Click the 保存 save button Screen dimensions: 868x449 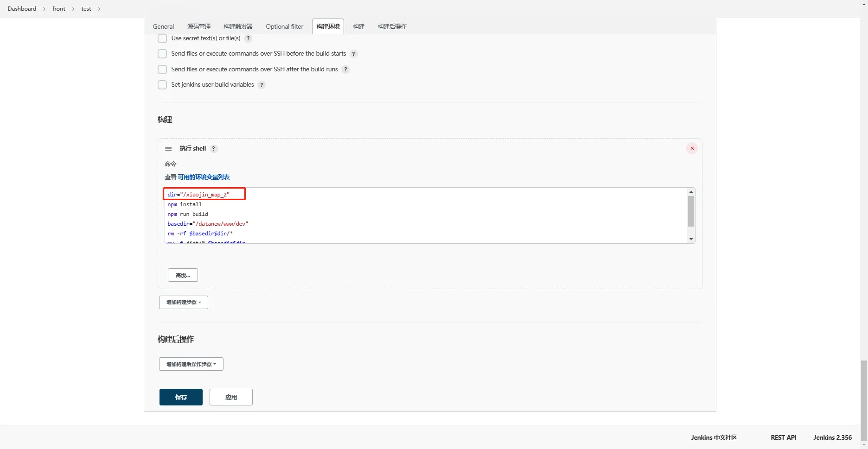[x=181, y=397]
